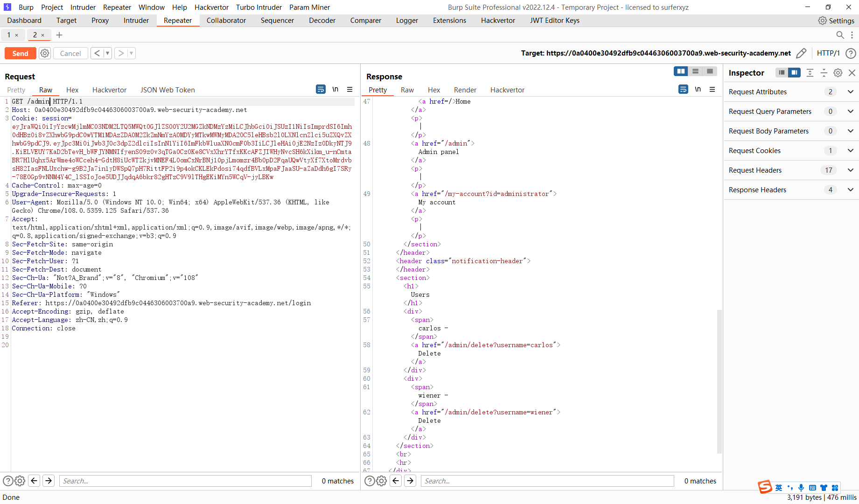Switch response view to Raw
Screen dimensions: 859x504
(407, 90)
